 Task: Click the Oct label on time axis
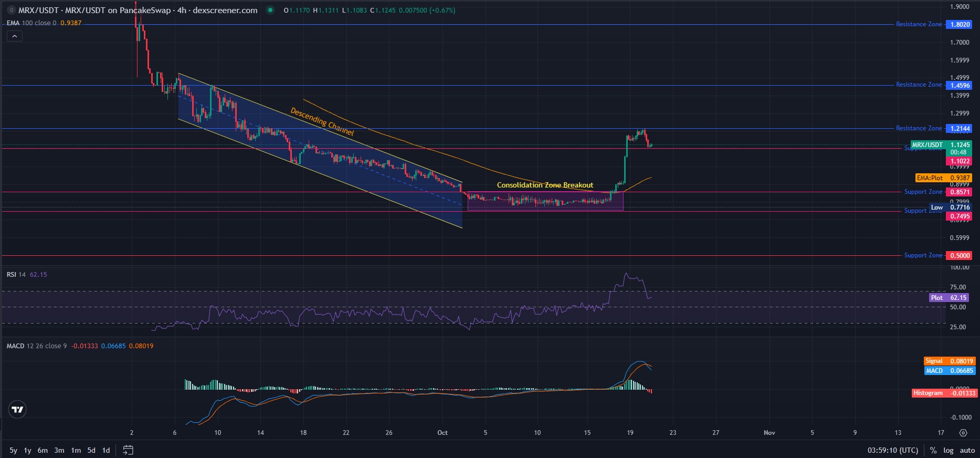[442, 433]
